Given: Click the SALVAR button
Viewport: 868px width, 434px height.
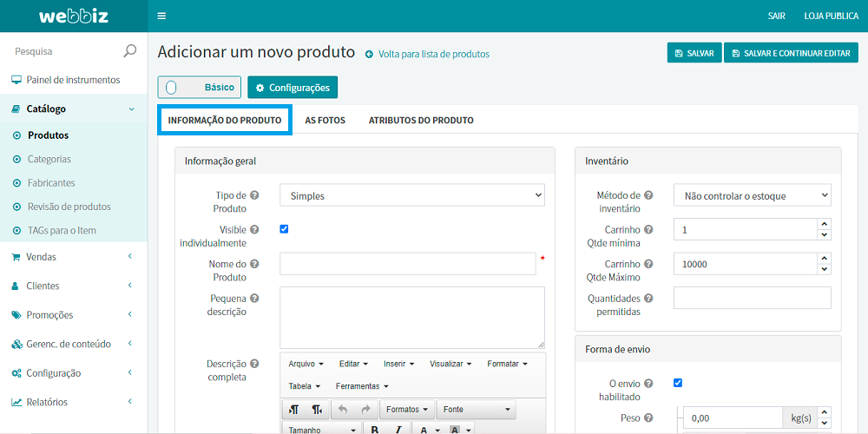Looking at the screenshot, I should 693,54.
